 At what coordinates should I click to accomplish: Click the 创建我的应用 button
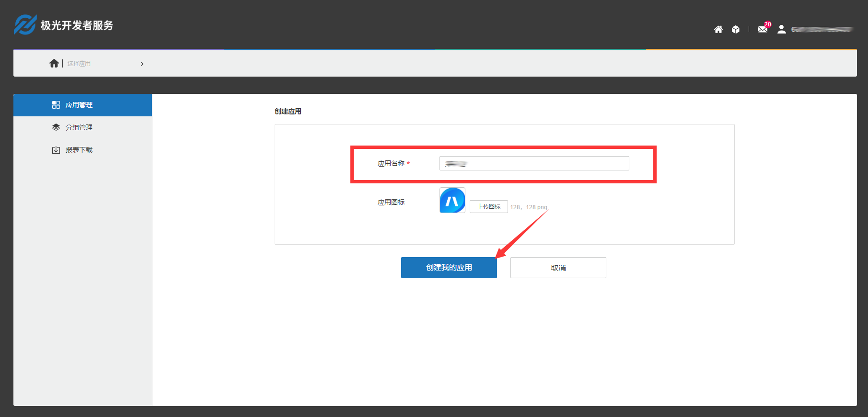449,268
